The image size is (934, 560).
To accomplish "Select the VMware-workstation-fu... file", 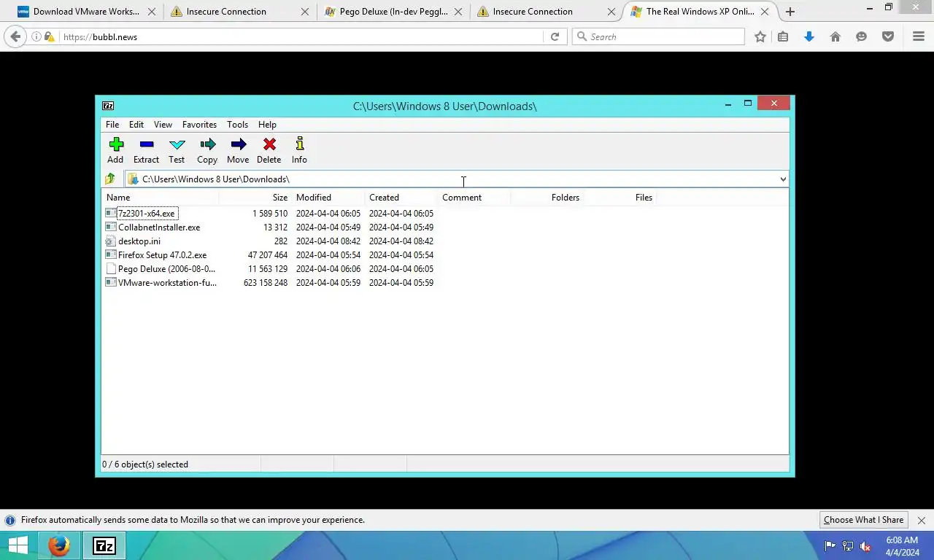I will click(x=167, y=283).
